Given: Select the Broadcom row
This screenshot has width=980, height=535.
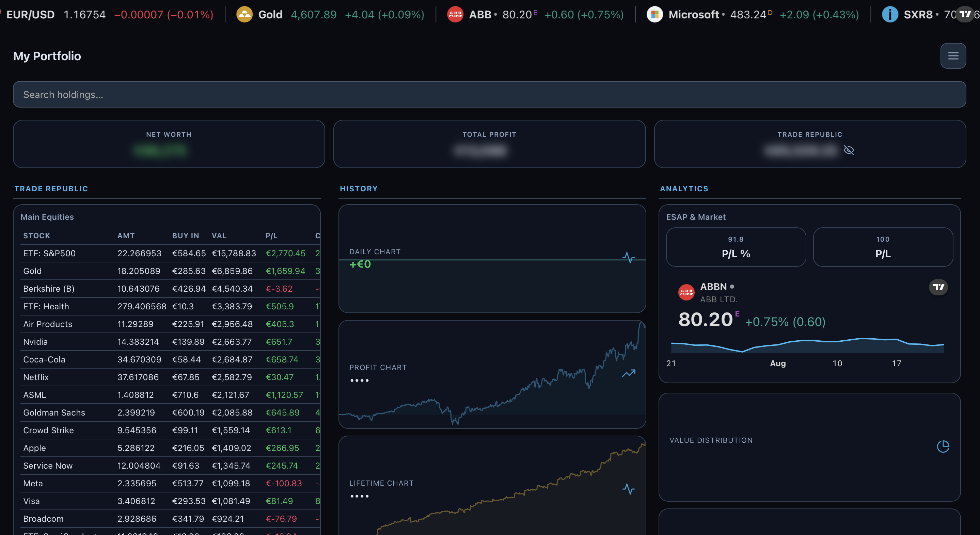Looking at the screenshot, I should [171, 519].
